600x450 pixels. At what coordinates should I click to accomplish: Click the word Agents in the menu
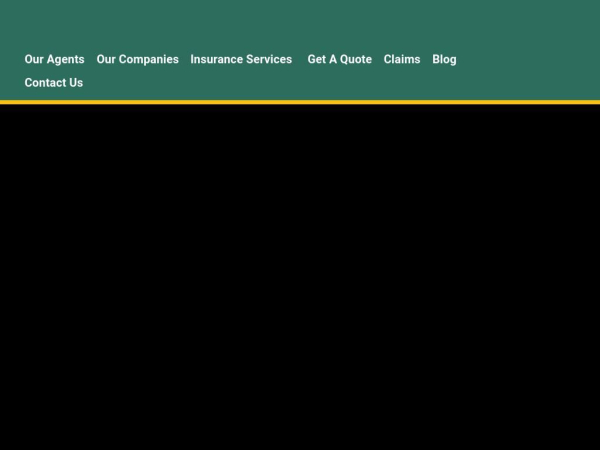pos(65,59)
